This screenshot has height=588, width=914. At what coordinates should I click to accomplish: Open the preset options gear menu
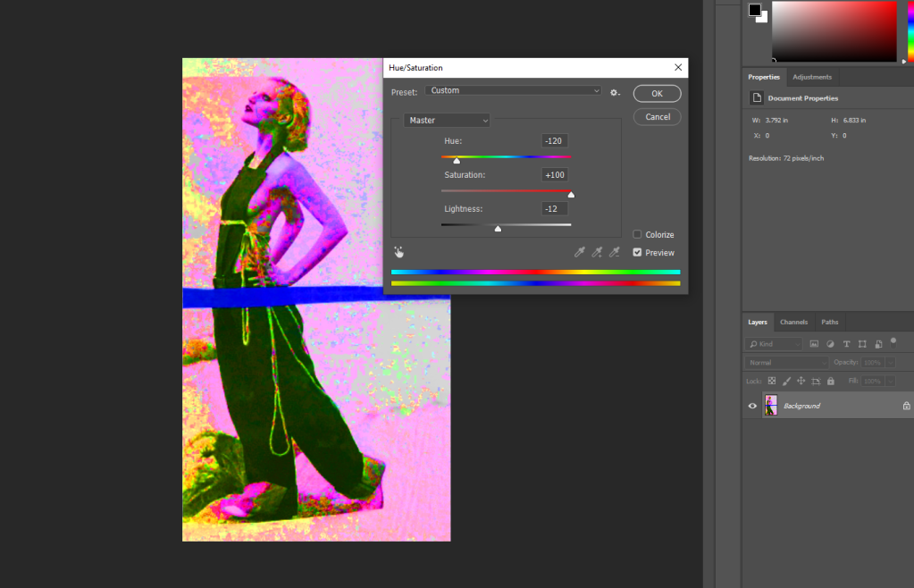(x=615, y=92)
